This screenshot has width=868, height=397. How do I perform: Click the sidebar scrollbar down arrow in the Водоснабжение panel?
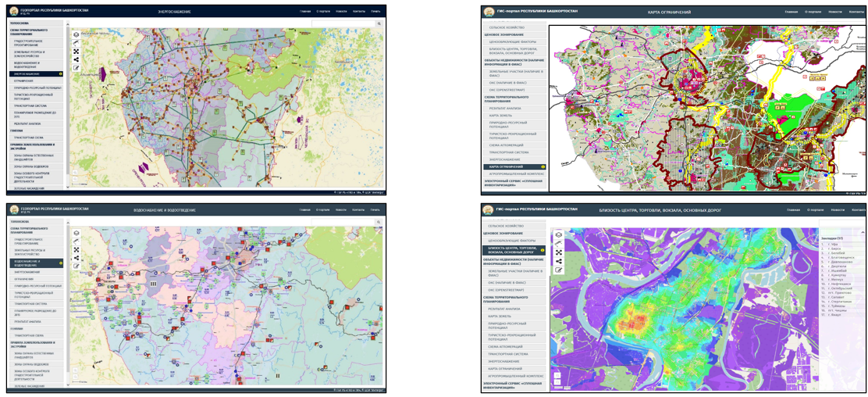[x=69, y=385]
